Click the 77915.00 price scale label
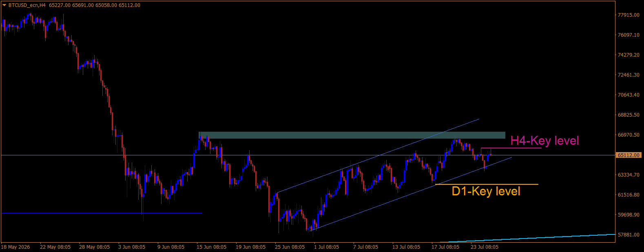Viewport: 644px width, 252px height. point(629,15)
